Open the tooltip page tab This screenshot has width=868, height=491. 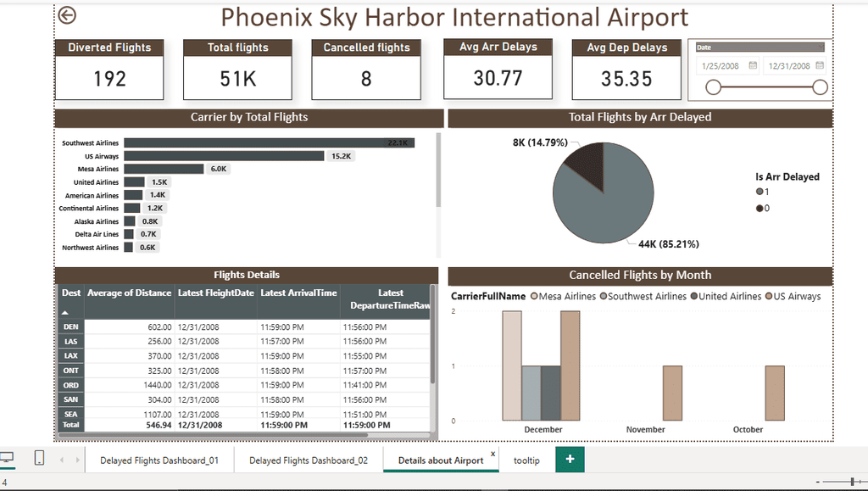click(x=526, y=460)
